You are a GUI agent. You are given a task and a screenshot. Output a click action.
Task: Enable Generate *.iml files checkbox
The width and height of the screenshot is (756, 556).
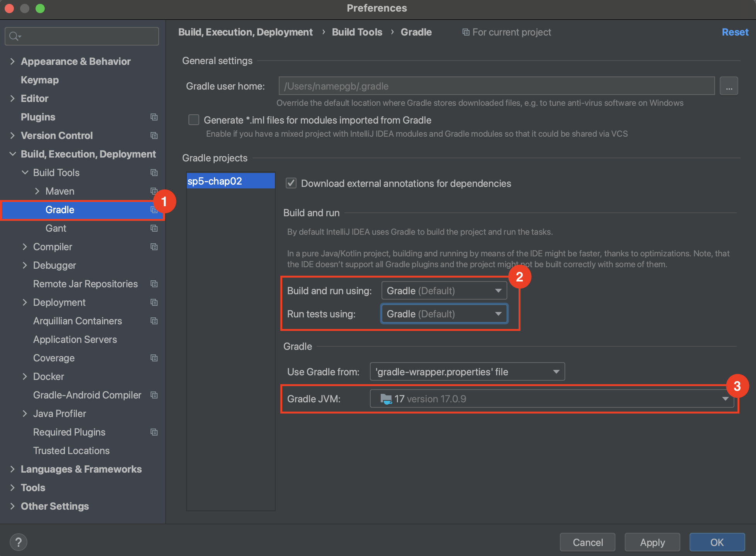click(194, 120)
